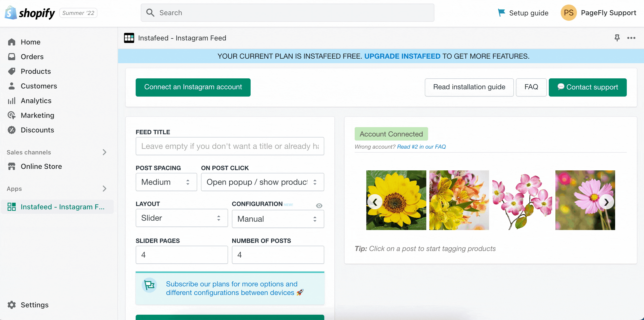The width and height of the screenshot is (644, 320).
Task: Go to previous slider page arrow
Action: [x=375, y=202]
